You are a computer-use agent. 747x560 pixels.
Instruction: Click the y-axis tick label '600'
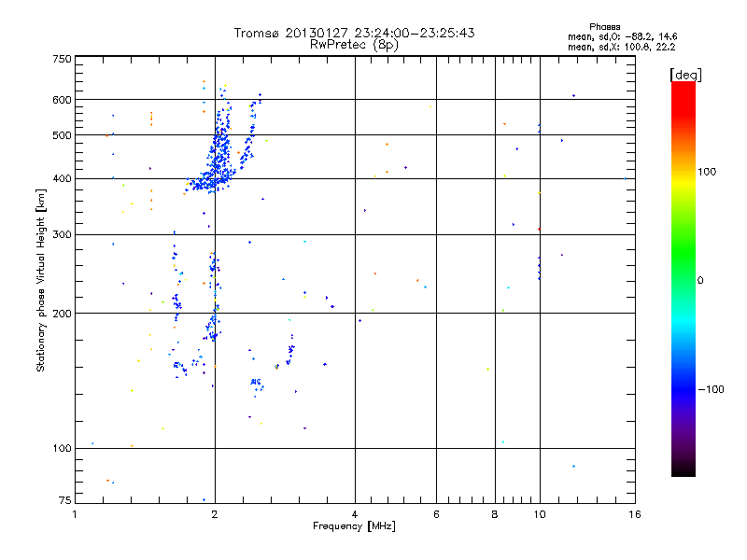pos(62,100)
